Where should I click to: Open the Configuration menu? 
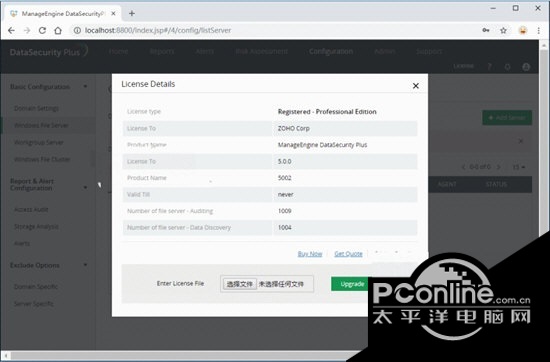coord(331,52)
